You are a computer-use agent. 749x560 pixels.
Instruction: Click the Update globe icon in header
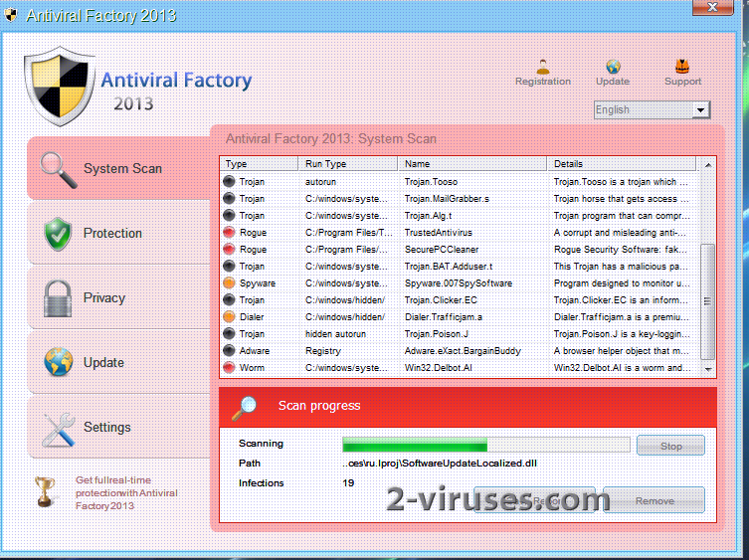(614, 67)
